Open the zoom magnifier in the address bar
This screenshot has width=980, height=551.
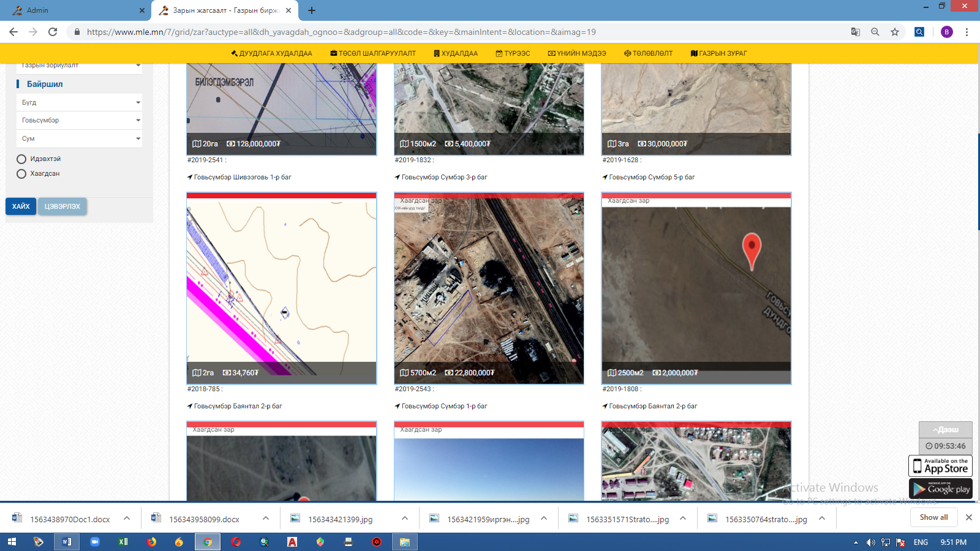875,32
